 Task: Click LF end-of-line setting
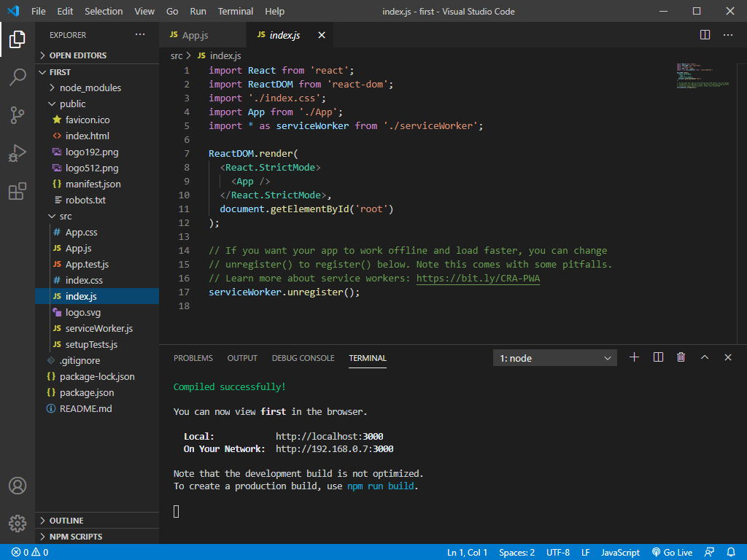[586, 553]
